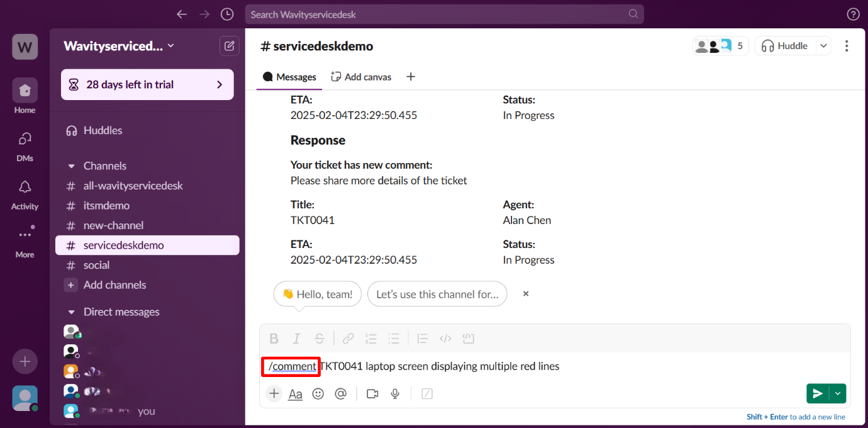Open the help question mark icon
This screenshot has width=868, height=428.
pyautogui.click(x=853, y=14)
